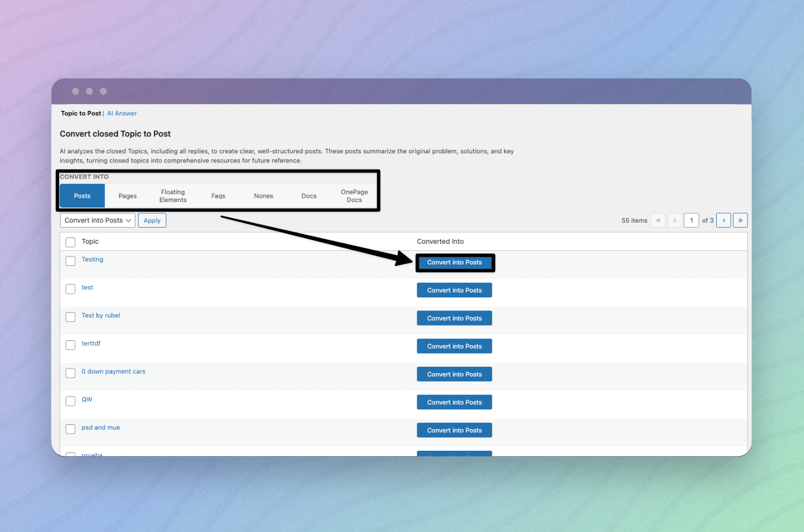
Task: Select the OnePage Docs conversion option
Action: [354, 196]
